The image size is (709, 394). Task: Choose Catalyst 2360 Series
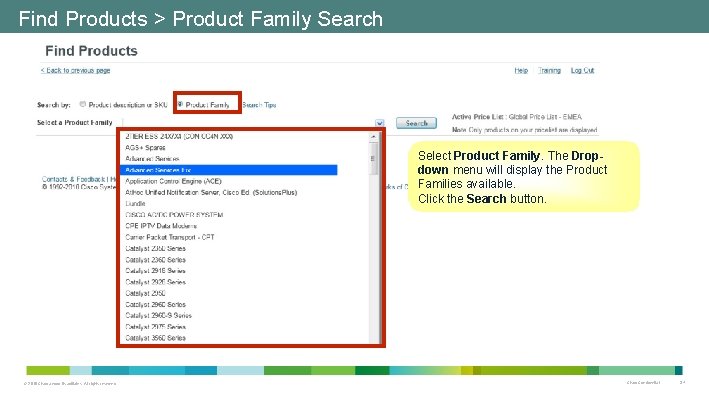(x=156, y=260)
